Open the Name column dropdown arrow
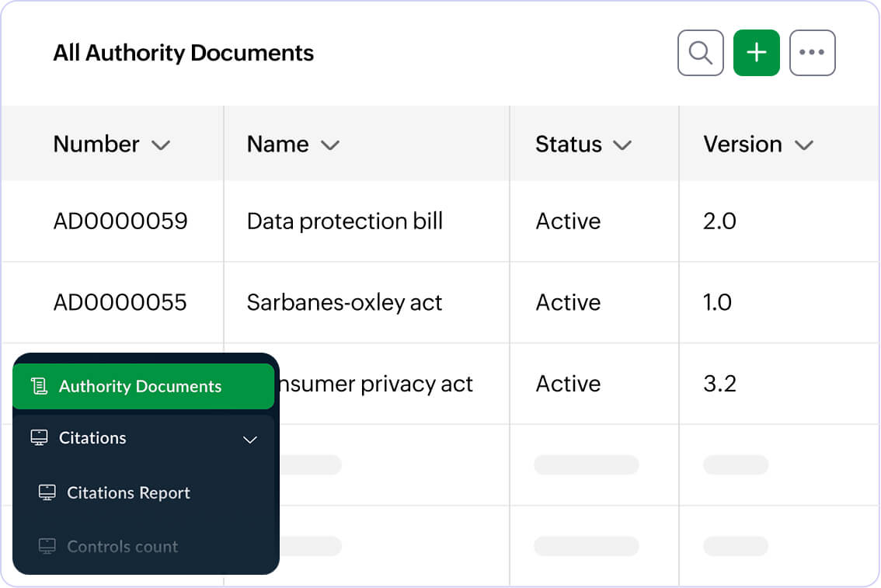881x588 pixels. (x=330, y=145)
